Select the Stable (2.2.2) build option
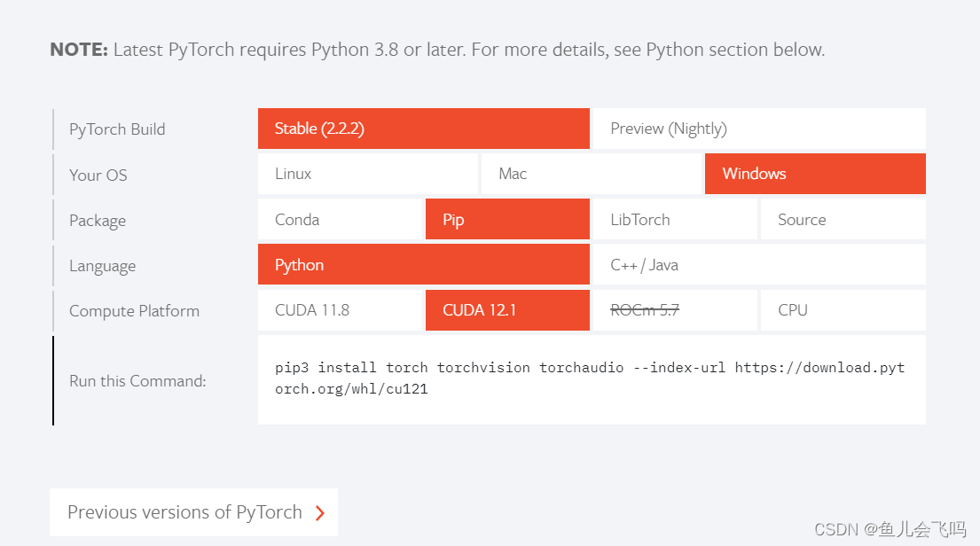Screen dimensions: 980x546 tap(423, 129)
